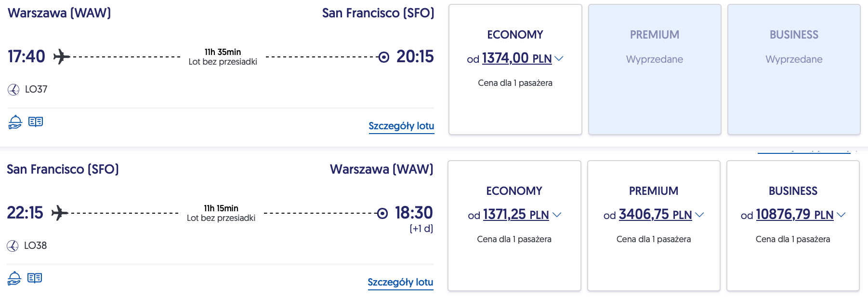Click the airplane icon next to 22:15 departure
The image size is (868, 300).
pyautogui.click(x=59, y=213)
